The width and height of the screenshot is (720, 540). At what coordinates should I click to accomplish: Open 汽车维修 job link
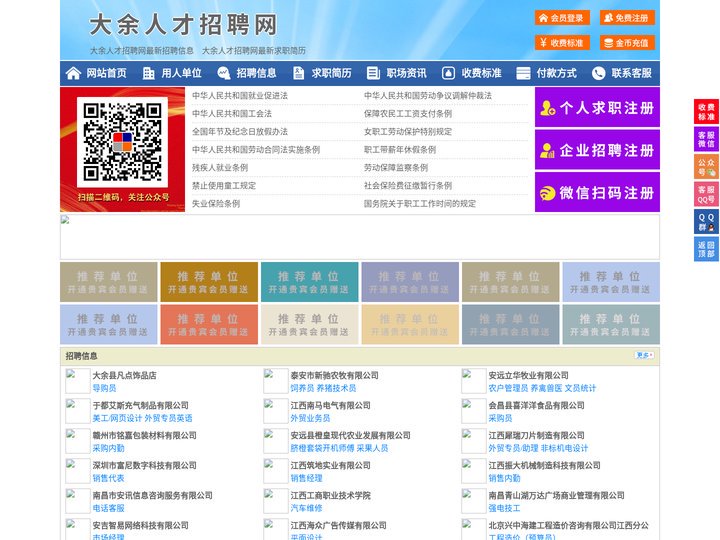(306, 508)
